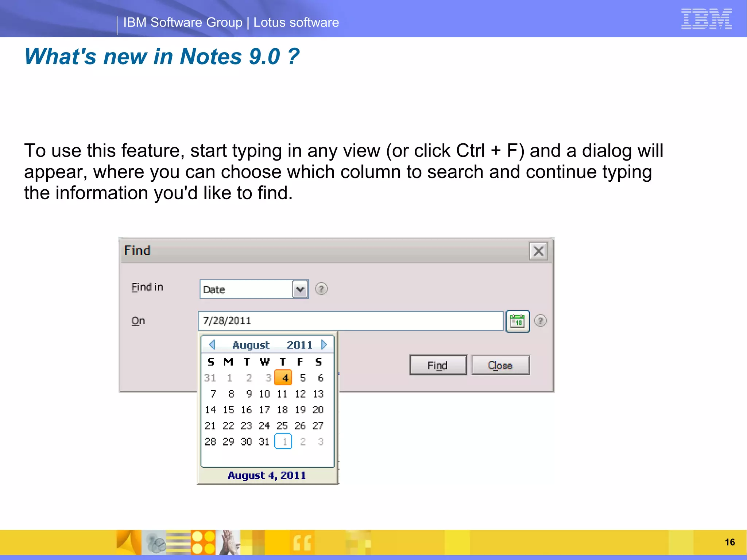Viewport: 747px width, 560px height.
Task: Click the Close button
Action: [500, 365]
